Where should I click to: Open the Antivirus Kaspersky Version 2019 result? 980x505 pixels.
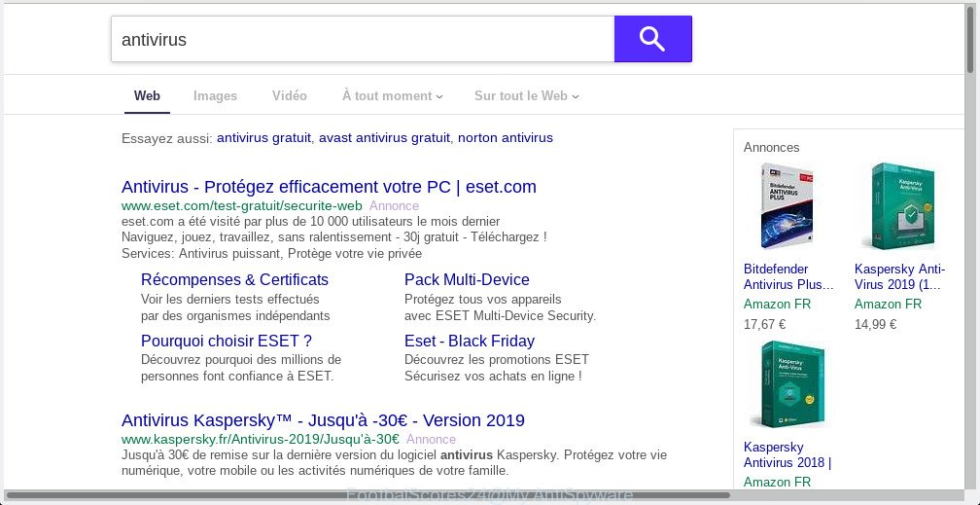coord(323,420)
